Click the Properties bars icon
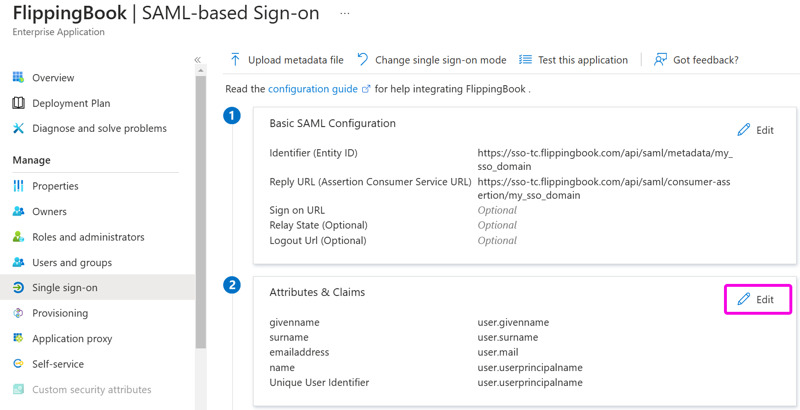This screenshot has width=800, height=410. point(18,186)
